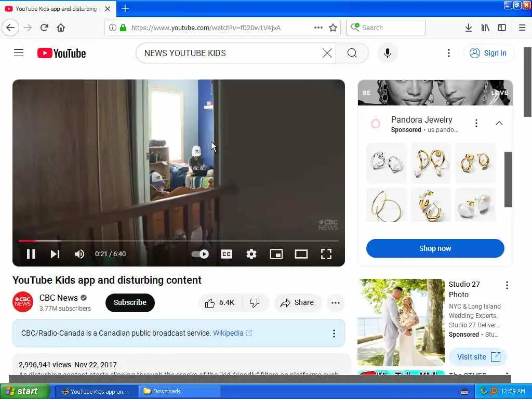Open the Firefox Library
This screenshot has width=532, height=399.
point(485,28)
